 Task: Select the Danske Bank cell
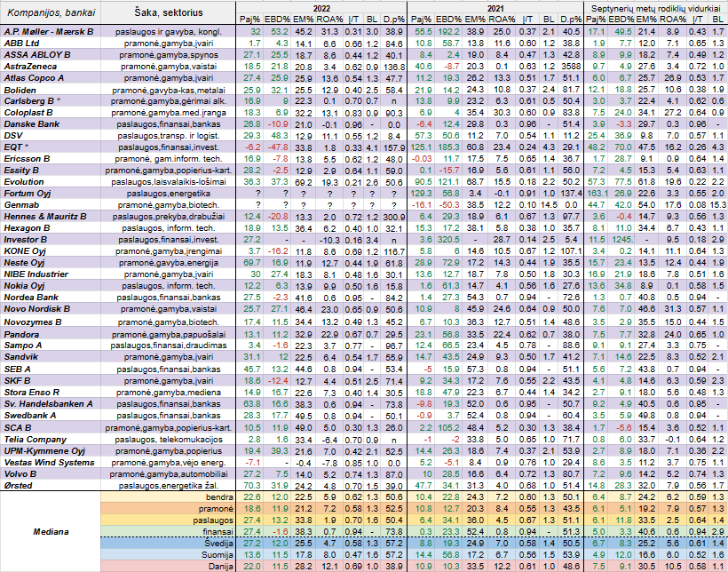point(51,124)
